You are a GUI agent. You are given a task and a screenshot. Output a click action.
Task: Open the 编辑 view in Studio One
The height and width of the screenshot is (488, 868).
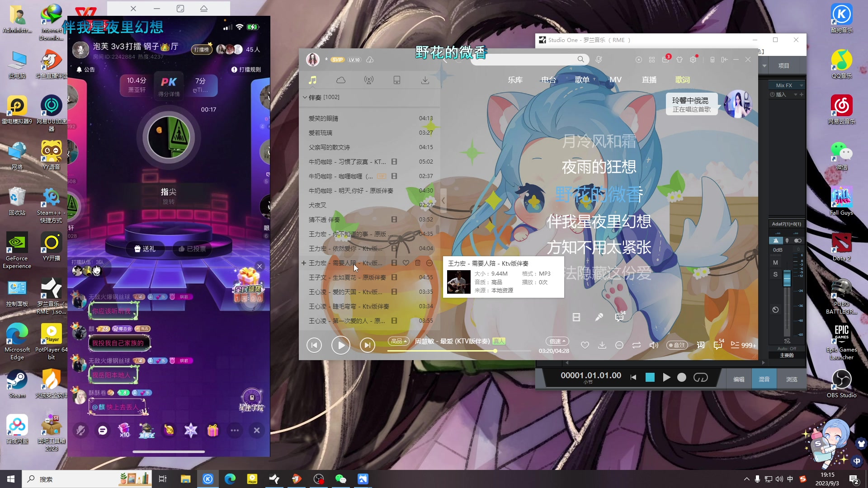click(739, 380)
